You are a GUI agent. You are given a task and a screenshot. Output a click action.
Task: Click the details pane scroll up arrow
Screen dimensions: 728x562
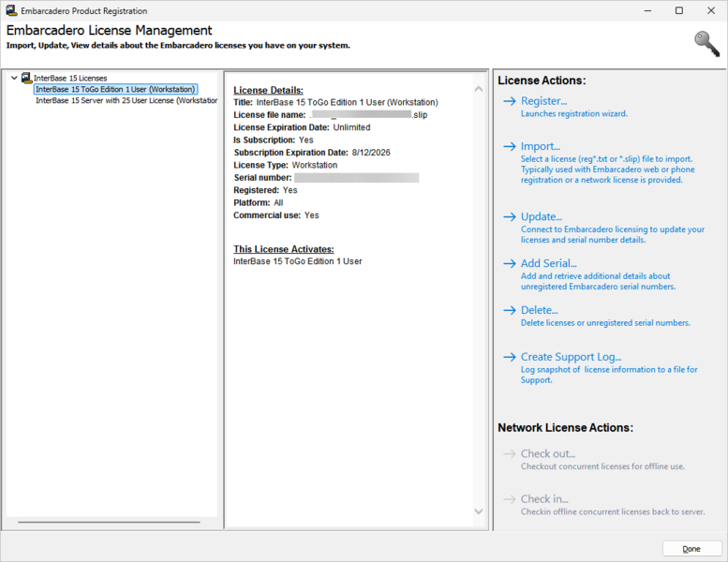[479, 89]
